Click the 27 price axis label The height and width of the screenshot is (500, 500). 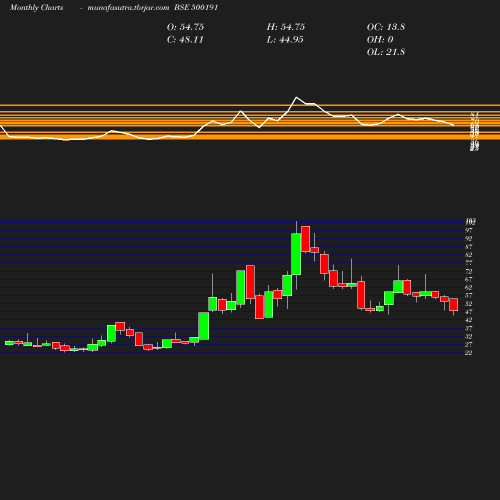tap(469, 344)
